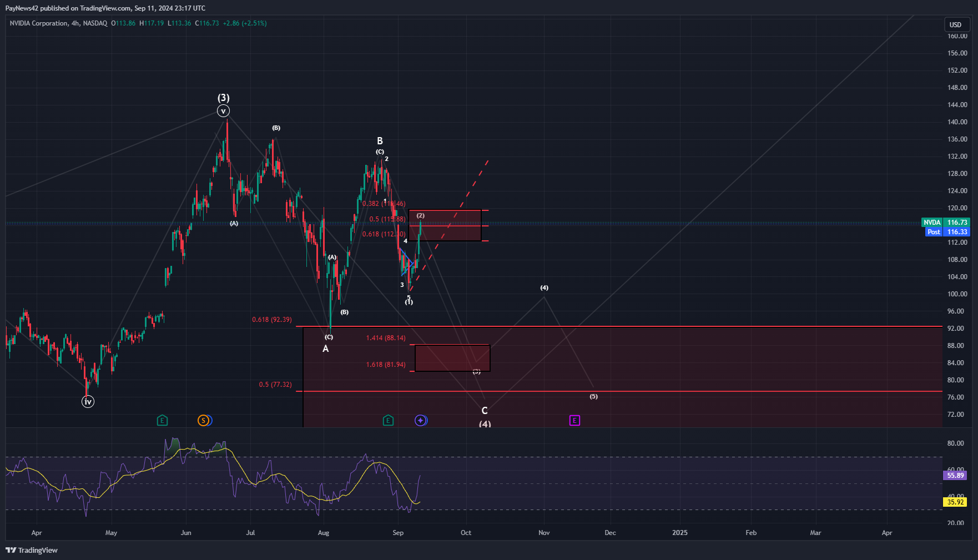Select the 0.618 (92.39) Fibonacci label
978x560 pixels.
[272, 319]
